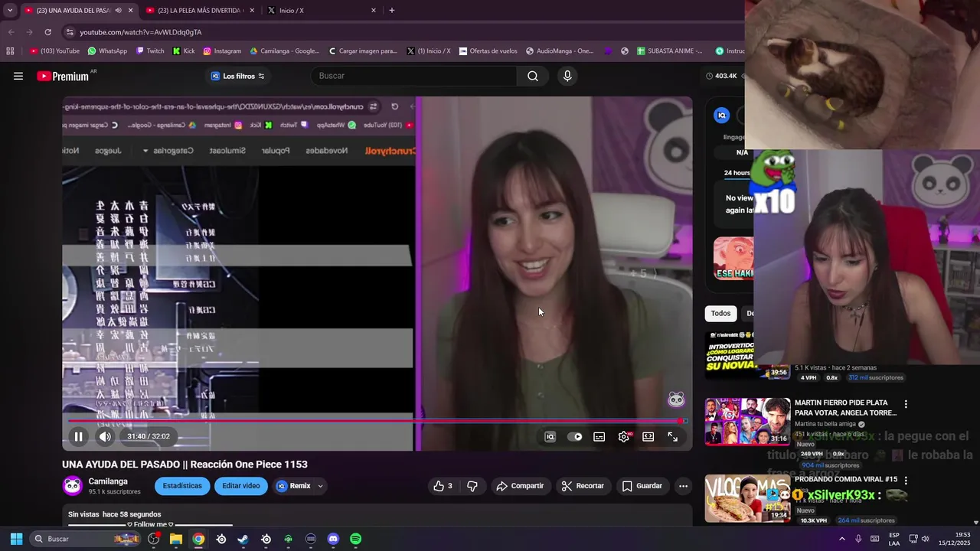The height and width of the screenshot is (551, 980).
Task: Open the Instagram bookmark
Action: click(222, 51)
